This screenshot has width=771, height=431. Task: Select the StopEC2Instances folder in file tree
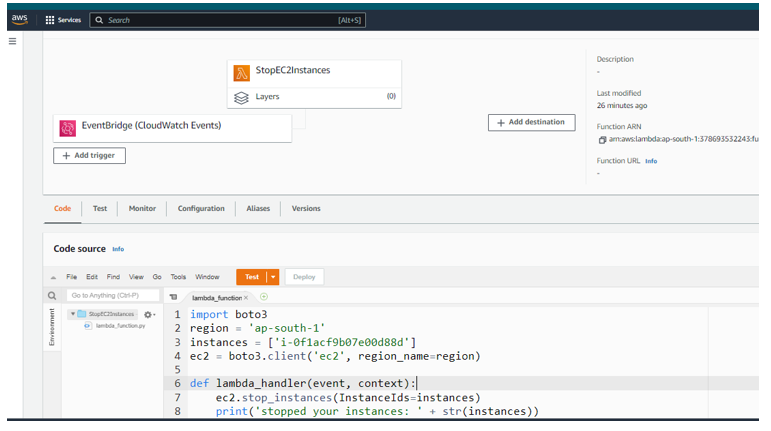click(111, 314)
